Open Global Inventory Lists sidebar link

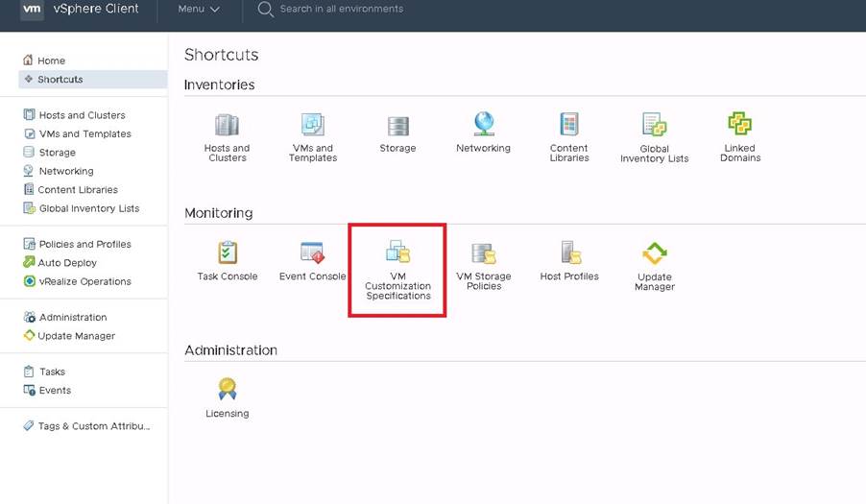tap(89, 208)
